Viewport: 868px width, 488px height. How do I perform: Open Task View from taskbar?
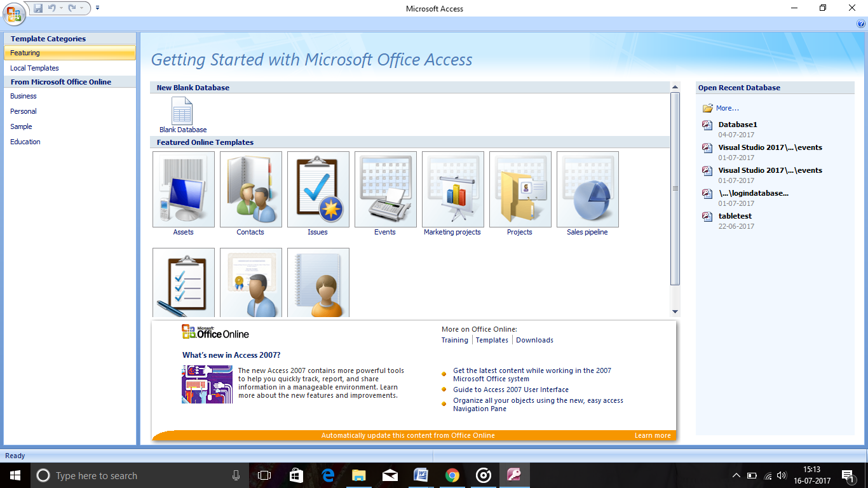click(x=264, y=475)
